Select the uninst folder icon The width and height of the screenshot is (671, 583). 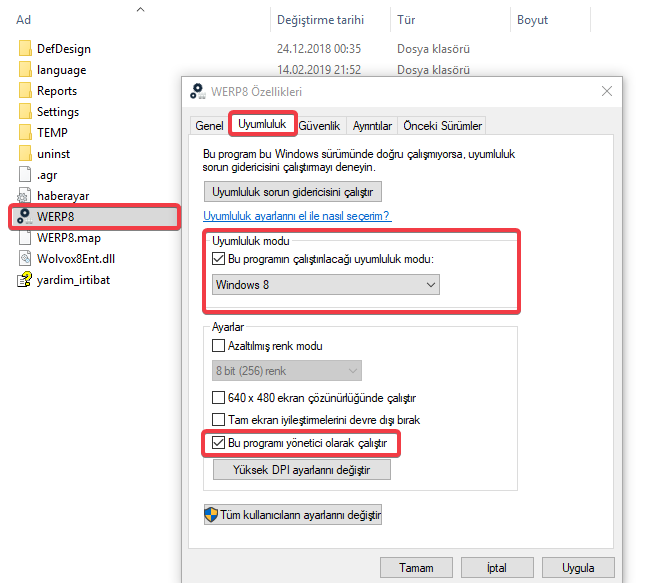[x=25, y=153]
